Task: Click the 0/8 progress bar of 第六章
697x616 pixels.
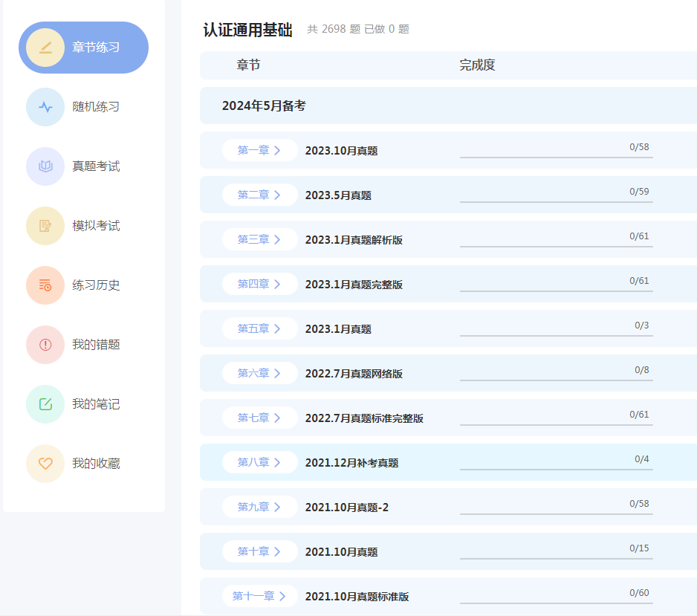Action: point(556,380)
